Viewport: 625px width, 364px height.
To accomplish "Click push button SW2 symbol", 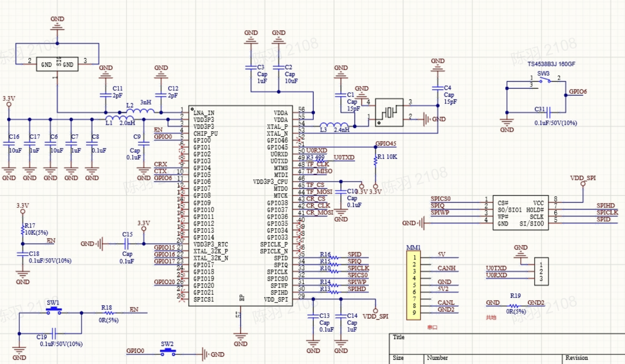I will tap(168, 352).
